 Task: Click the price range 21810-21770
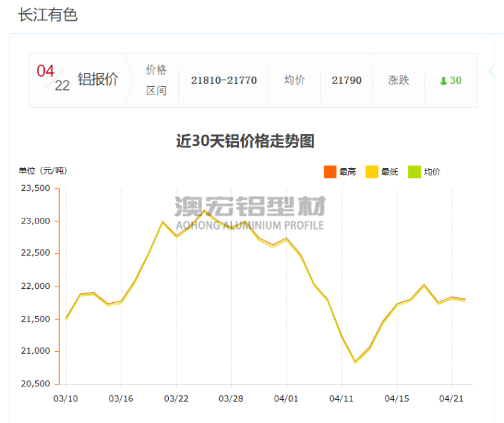coord(224,81)
